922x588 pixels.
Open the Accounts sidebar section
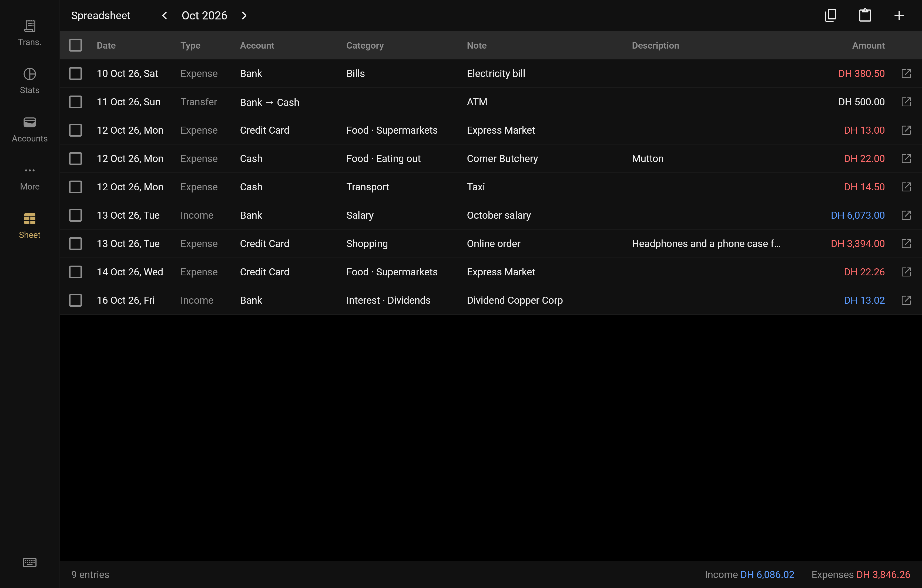pos(29,129)
